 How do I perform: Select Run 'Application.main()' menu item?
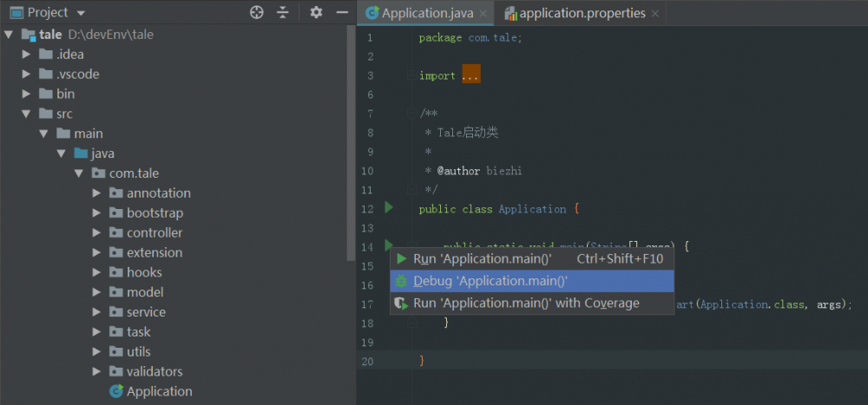(x=482, y=258)
